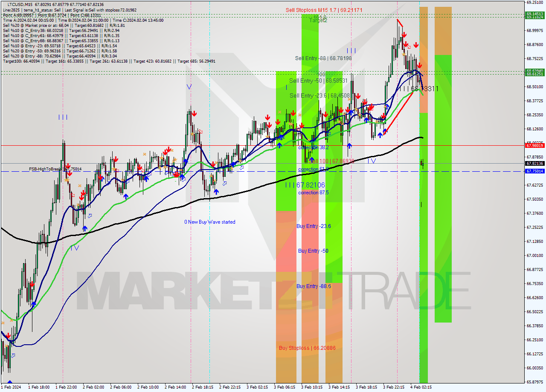546x392 pixels.
Task: Click the 'LTCUSD,M15' chart title
Action: pyautogui.click(x=20, y=4)
